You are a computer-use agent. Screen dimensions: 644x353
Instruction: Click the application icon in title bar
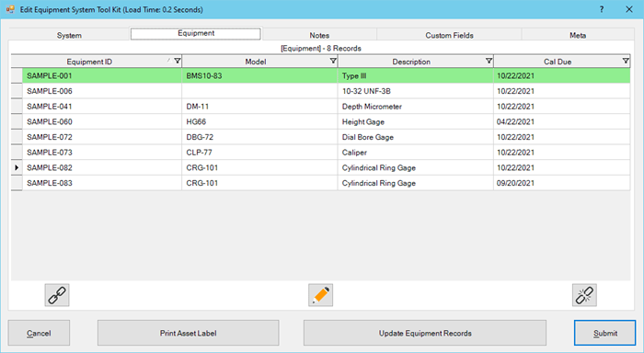pos(10,9)
